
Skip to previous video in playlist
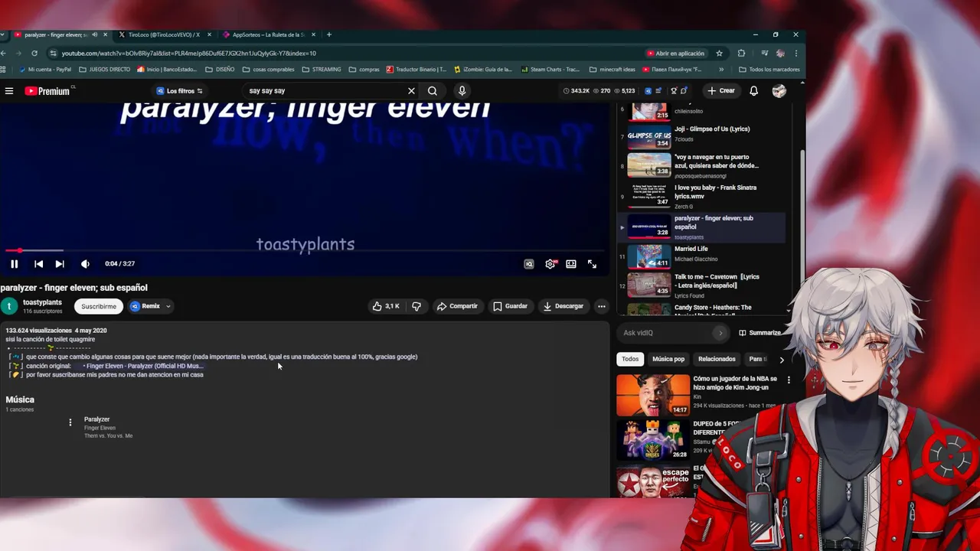click(x=38, y=264)
